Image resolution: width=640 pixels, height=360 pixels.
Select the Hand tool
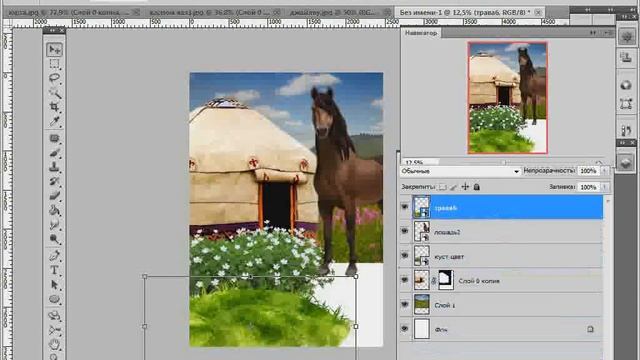[x=54, y=344]
